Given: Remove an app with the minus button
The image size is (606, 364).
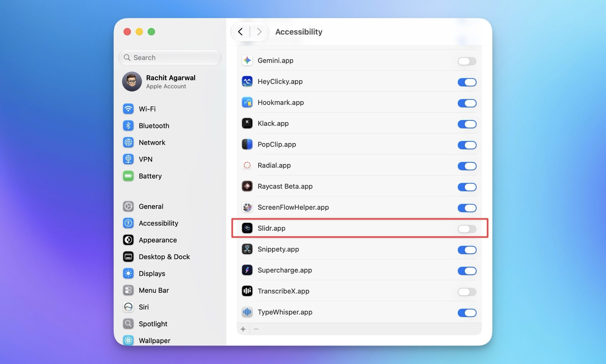Looking at the screenshot, I should (256, 329).
